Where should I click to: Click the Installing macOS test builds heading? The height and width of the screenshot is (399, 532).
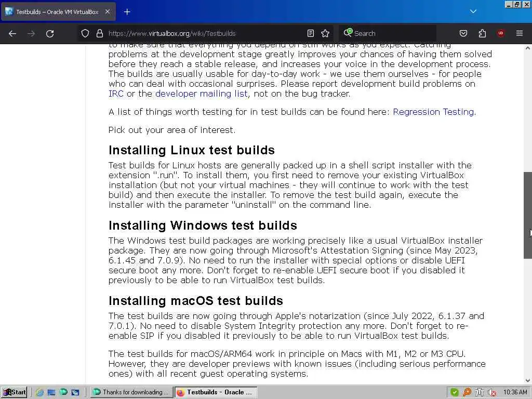[x=196, y=301]
